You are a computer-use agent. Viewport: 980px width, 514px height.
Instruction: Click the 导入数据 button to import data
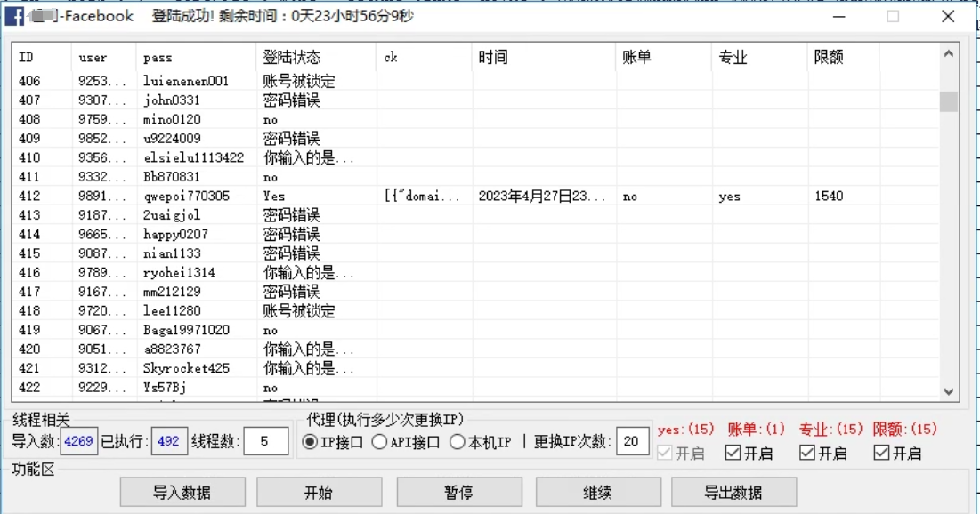click(x=182, y=492)
